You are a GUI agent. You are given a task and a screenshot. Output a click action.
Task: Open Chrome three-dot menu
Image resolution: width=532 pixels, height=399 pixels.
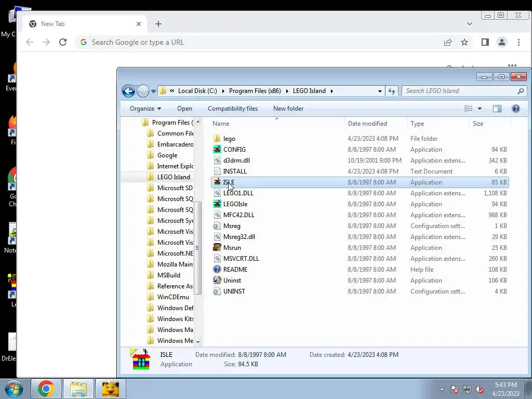tap(518, 42)
